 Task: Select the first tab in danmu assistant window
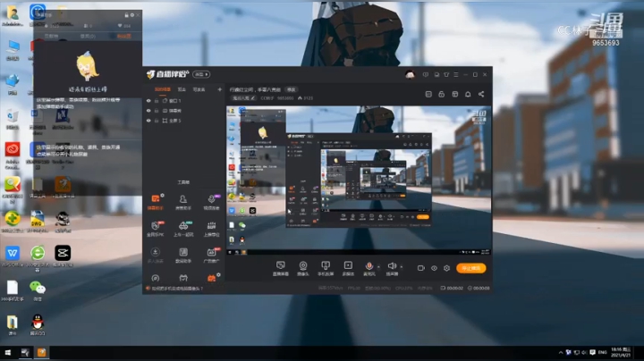(x=51, y=36)
